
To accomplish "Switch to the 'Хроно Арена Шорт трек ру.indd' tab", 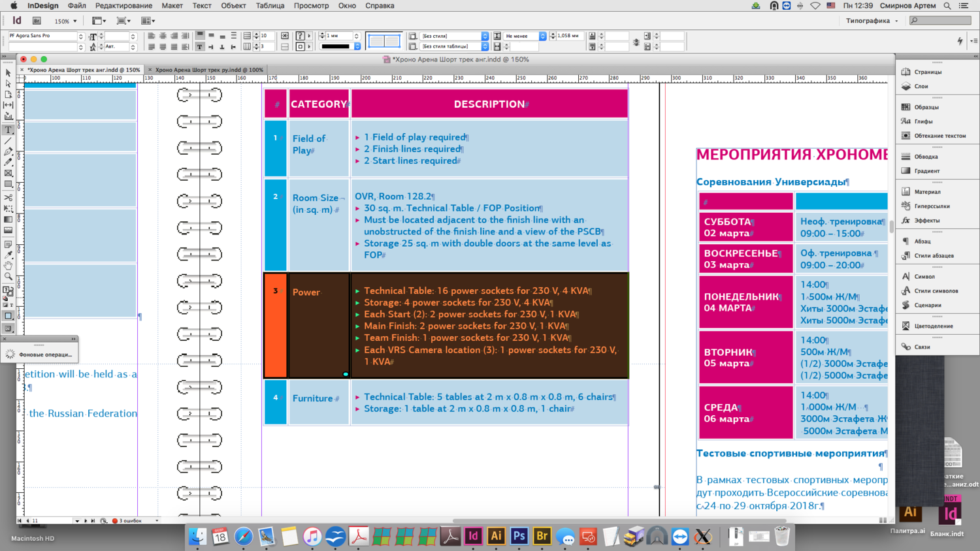I will [208, 70].
